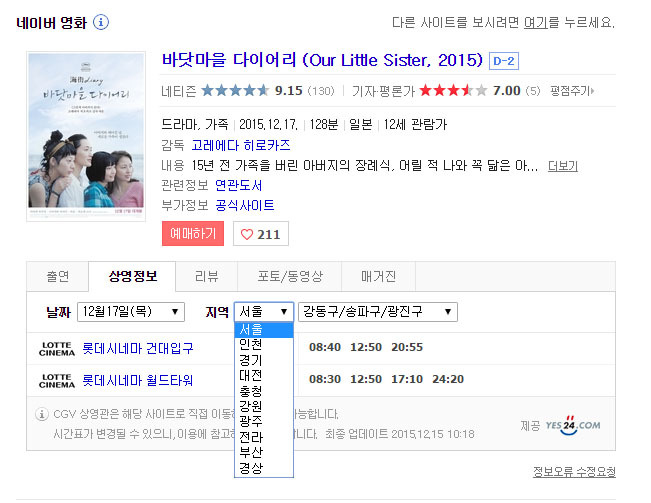This screenshot has height=503, width=651.
Task: Select 광주 in the region list
Action: pos(264,421)
